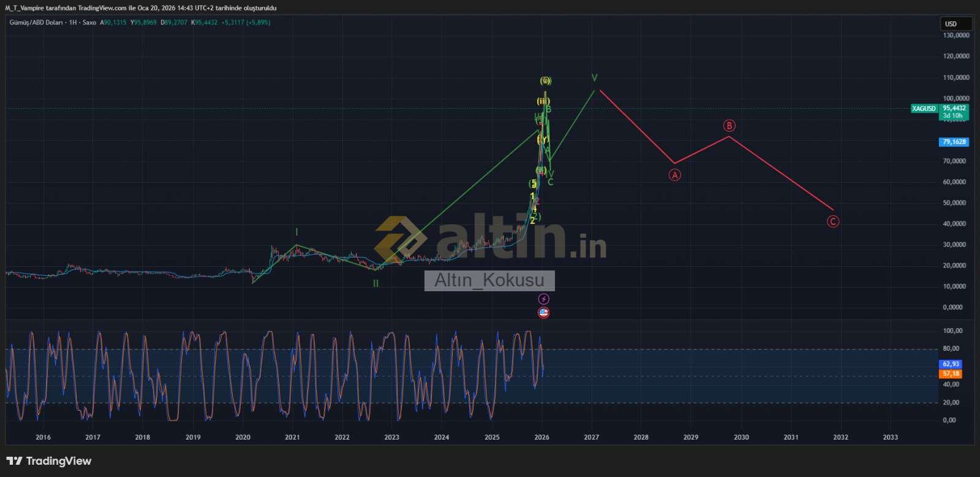This screenshot has width=980, height=477.
Task: Click the Altın_Kokusu text label on chart
Action: [489, 280]
